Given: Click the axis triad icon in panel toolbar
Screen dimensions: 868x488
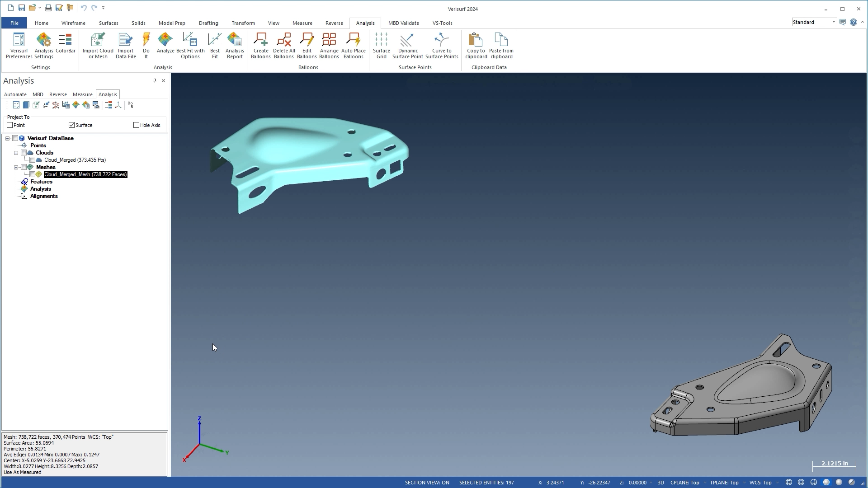Looking at the screenshot, I should (118, 105).
